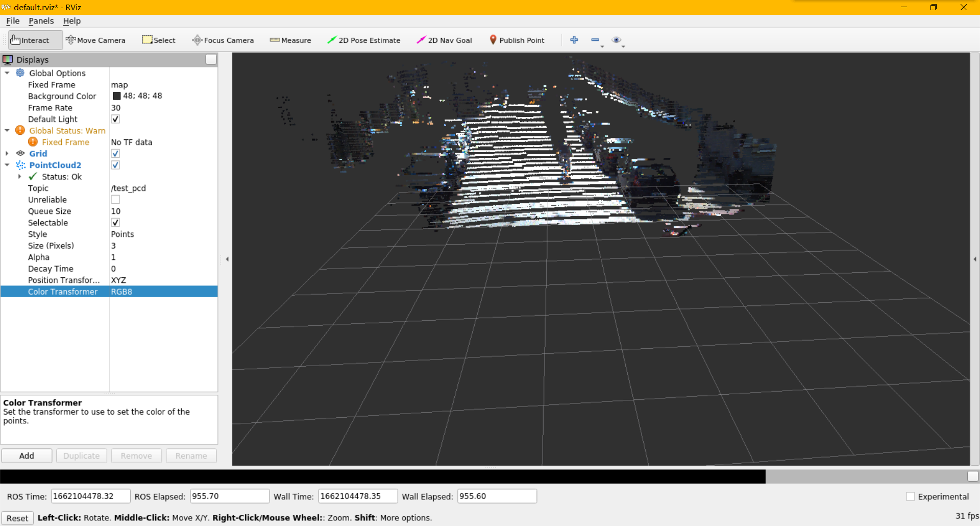
Task: Activate the 2D Pose Estimate tool
Action: [363, 40]
